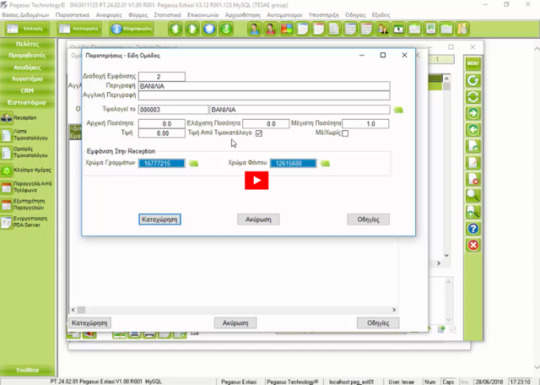Viewport: 540px width, 385px height.
Task: Click the horizontal scrollbar right arrow
Action: (394, 310)
